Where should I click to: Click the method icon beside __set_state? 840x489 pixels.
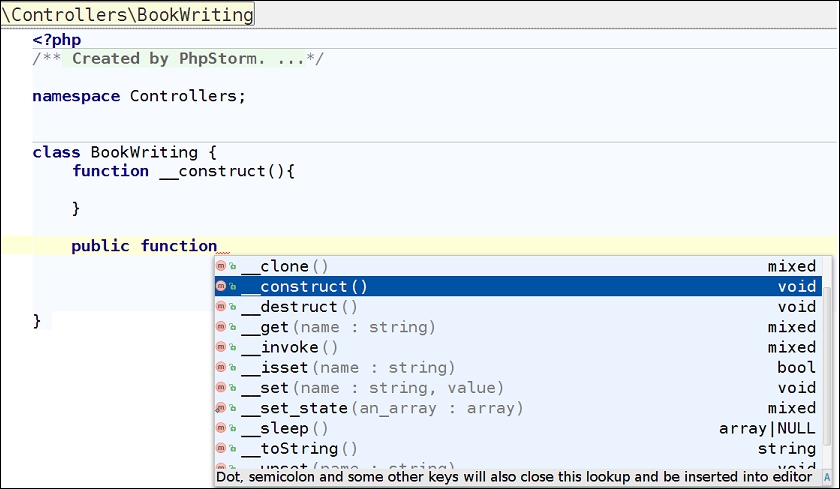222,408
